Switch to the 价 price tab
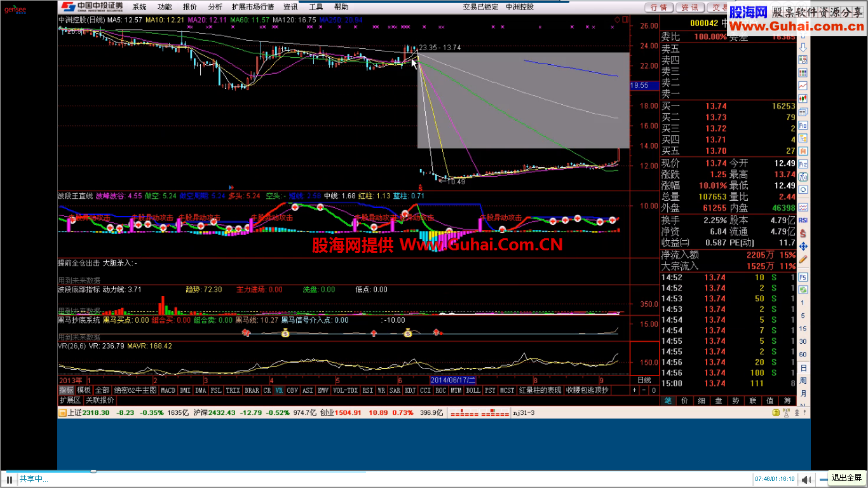The image size is (868, 488). point(685,400)
